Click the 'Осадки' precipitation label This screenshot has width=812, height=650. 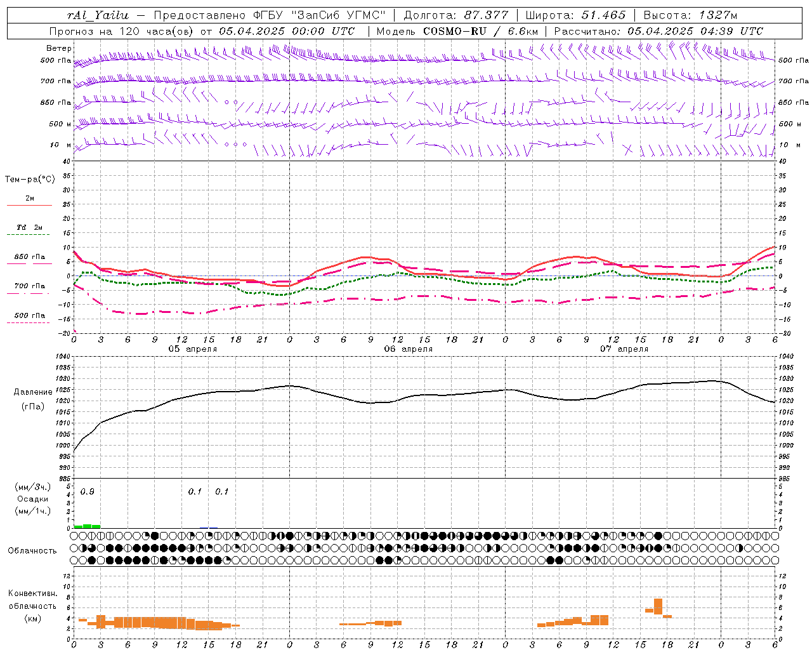click(x=32, y=499)
